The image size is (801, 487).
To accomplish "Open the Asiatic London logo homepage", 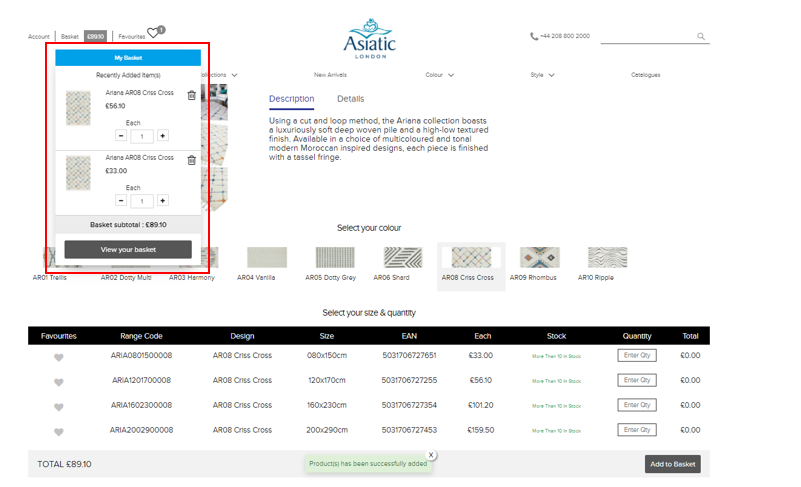I will tap(370, 39).
